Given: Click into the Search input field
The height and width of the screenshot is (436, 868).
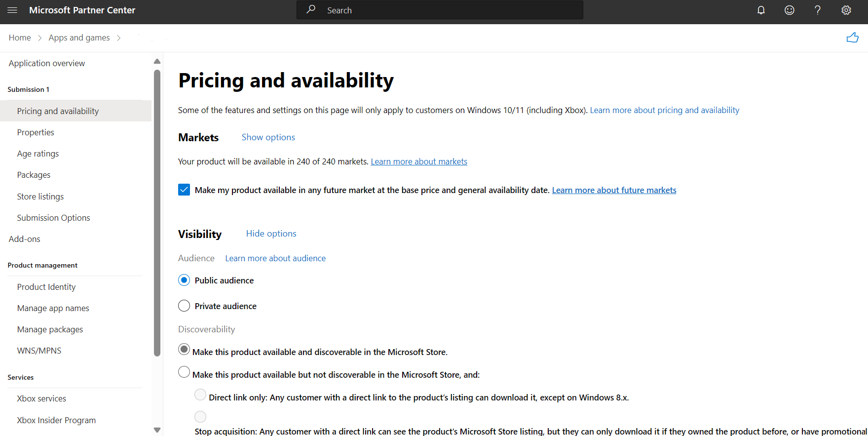Looking at the screenshot, I should (x=440, y=10).
